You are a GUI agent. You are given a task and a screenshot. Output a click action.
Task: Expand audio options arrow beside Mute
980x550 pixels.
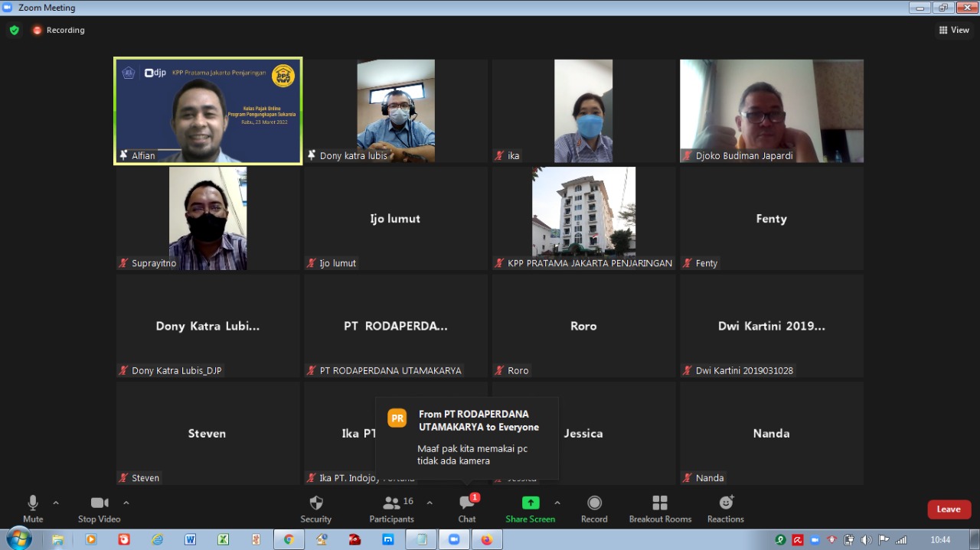pyautogui.click(x=56, y=503)
